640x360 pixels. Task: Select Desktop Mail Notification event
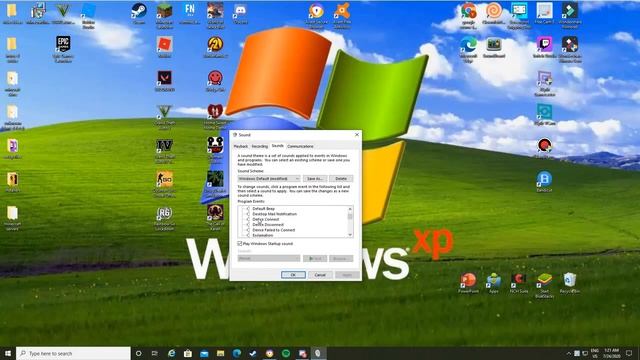pyautogui.click(x=275, y=214)
